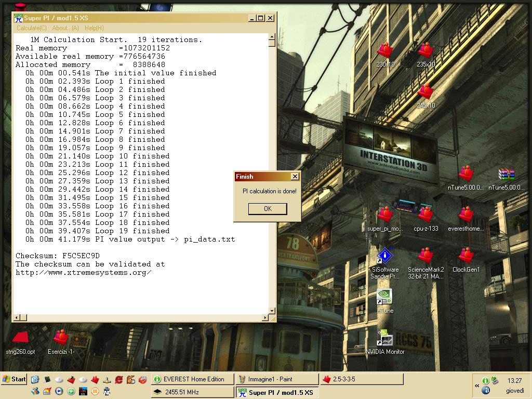Image resolution: width=532 pixels, height=399 pixels.
Task: Click the 'Allocated memory = 8388648' line
Action: coord(90,65)
